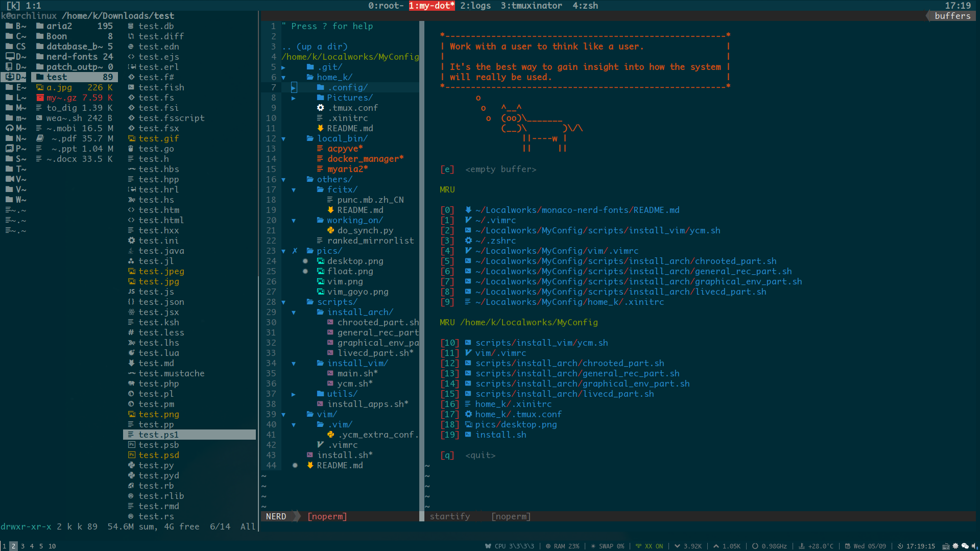The height and width of the screenshot is (551, 980).
Task: Click the temperature indicator in the status bar
Action: point(816,546)
